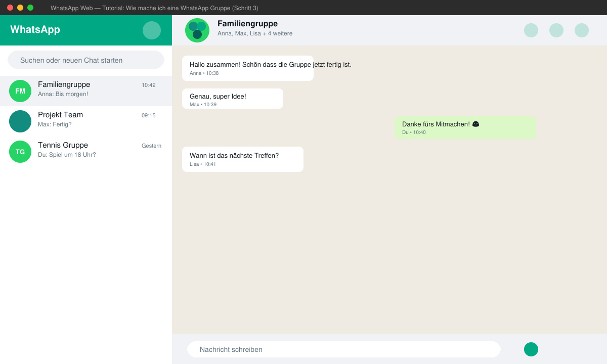Viewport: 607px width, 364px height.
Task: Click the Familiengruppe title in chat header
Action: [x=247, y=24]
